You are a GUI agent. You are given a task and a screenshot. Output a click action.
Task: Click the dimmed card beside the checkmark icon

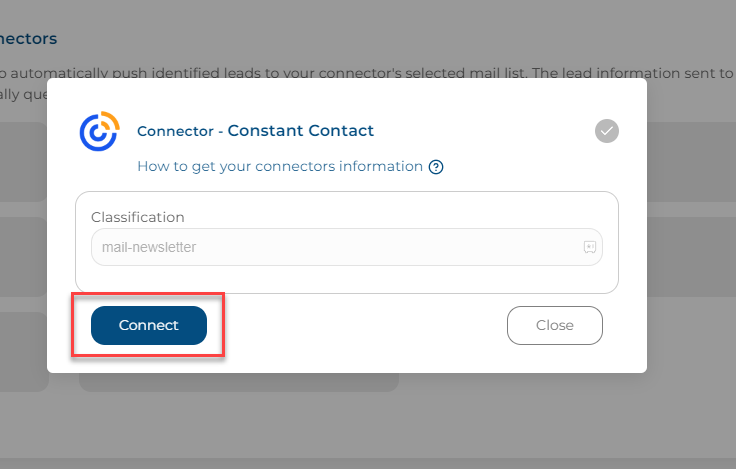[x=691, y=162]
